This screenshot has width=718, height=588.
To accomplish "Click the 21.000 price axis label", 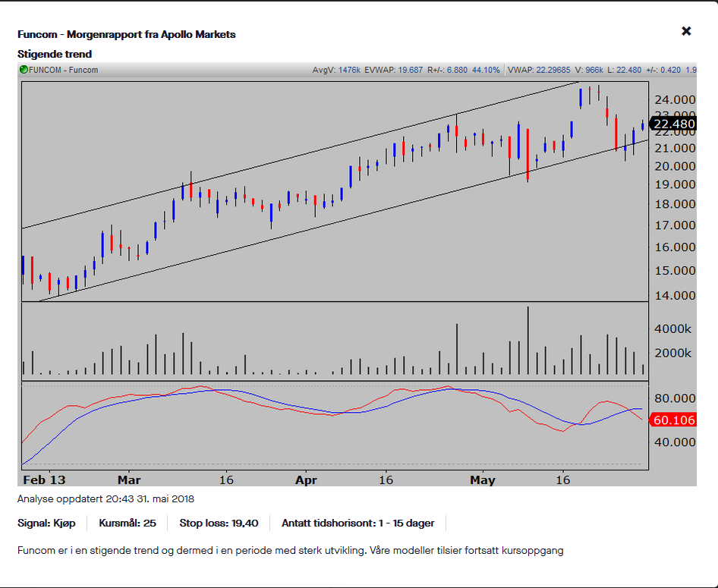I will click(x=675, y=148).
